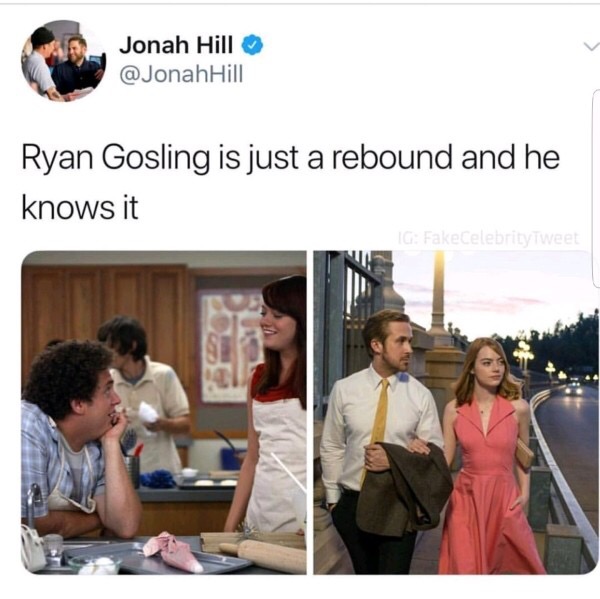The height and width of the screenshot is (599, 600).
Task: Open the @JonahHill handle link
Action: 181,73
